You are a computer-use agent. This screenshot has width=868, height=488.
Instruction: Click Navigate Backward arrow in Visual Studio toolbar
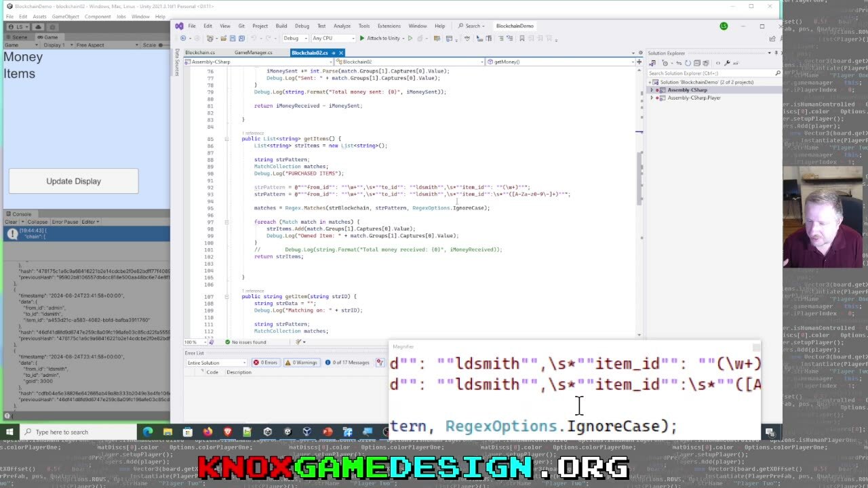(x=183, y=38)
